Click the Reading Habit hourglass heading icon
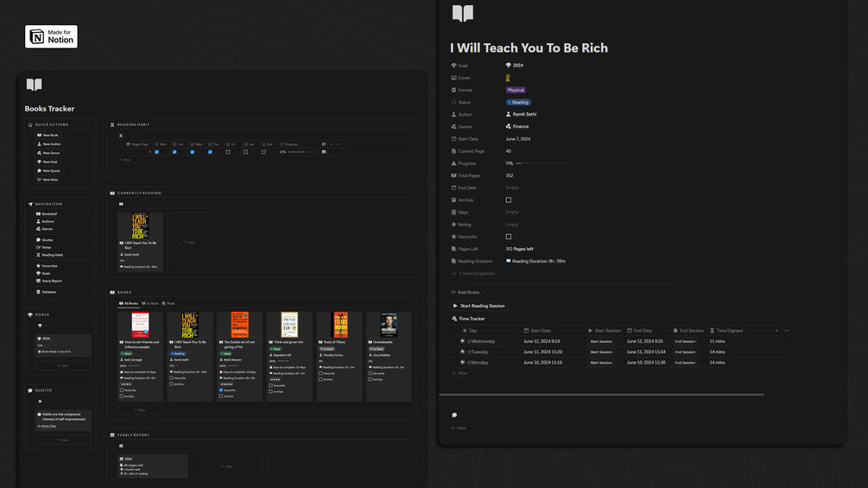 pos(112,124)
